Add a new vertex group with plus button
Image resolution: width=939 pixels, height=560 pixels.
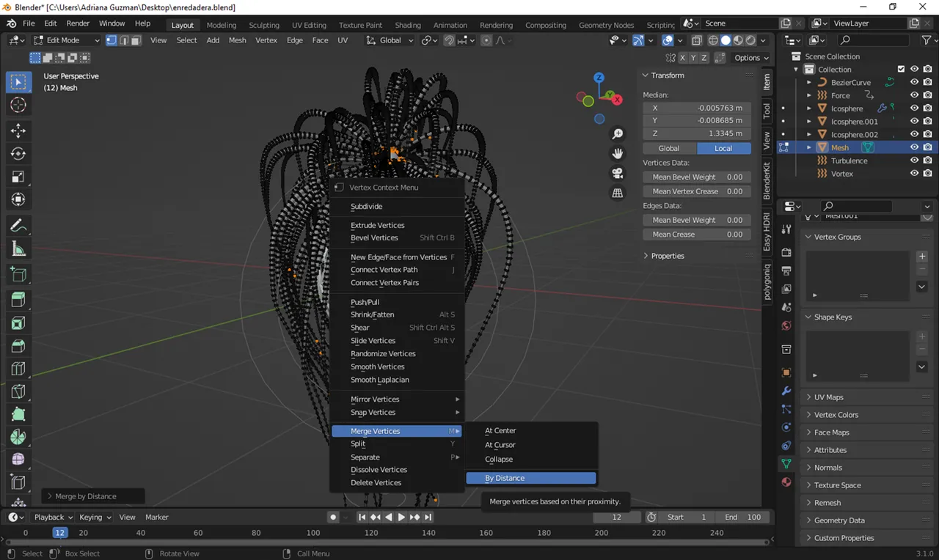tap(922, 257)
